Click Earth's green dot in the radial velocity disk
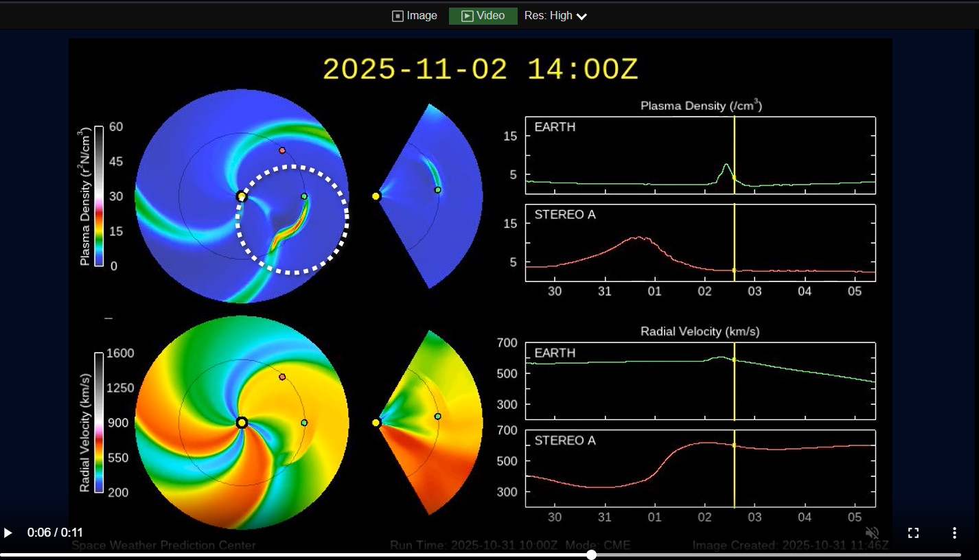 click(x=304, y=423)
